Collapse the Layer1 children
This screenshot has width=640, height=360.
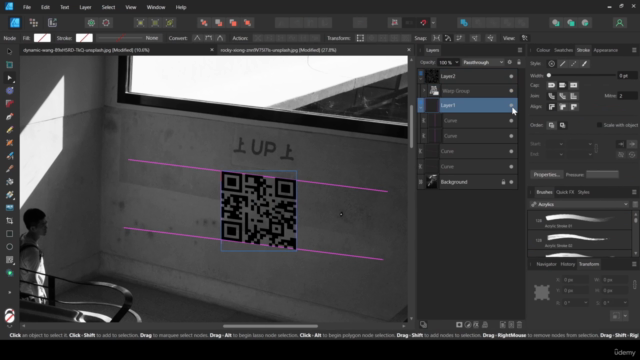coord(421,107)
